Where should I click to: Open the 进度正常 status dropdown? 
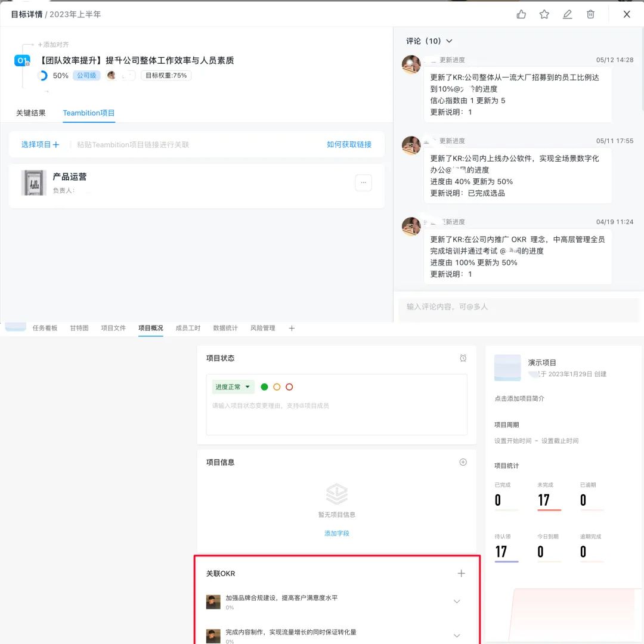[232, 387]
